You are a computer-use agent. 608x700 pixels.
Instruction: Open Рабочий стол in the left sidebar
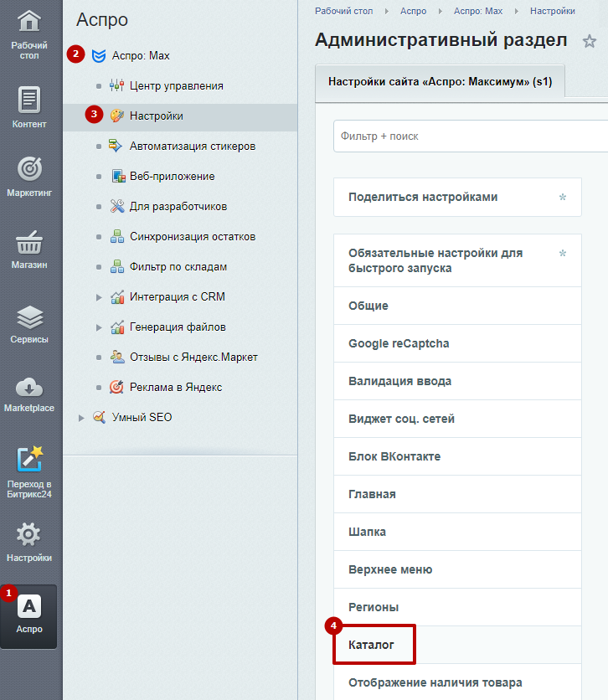pos(29,36)
